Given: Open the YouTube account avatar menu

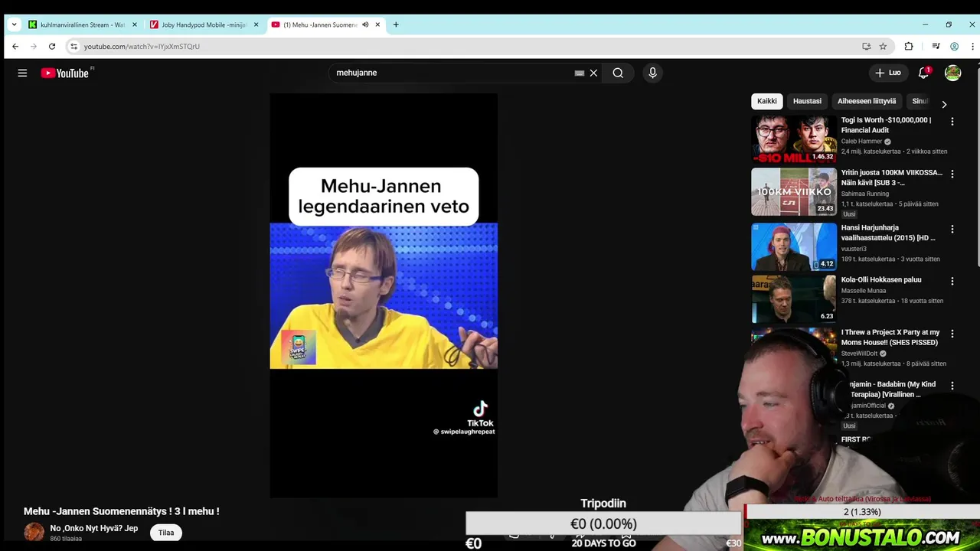Looking at the screenshot, I should (952, 73).
